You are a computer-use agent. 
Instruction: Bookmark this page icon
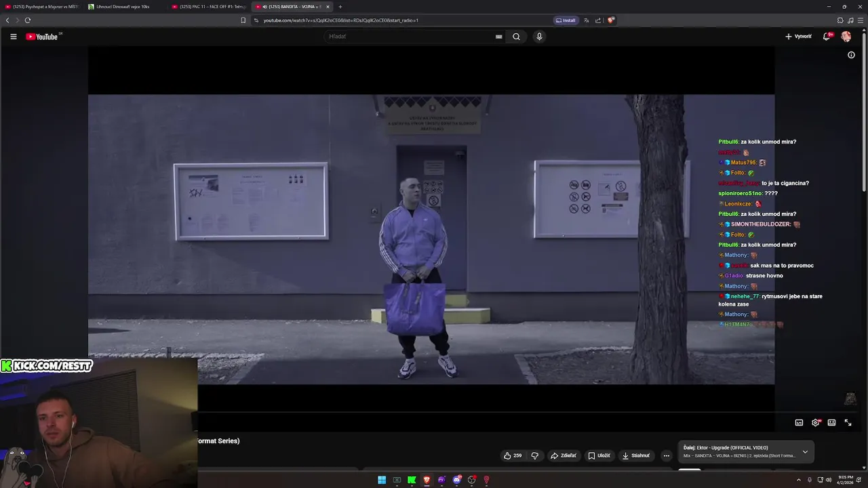click(243, 20)
